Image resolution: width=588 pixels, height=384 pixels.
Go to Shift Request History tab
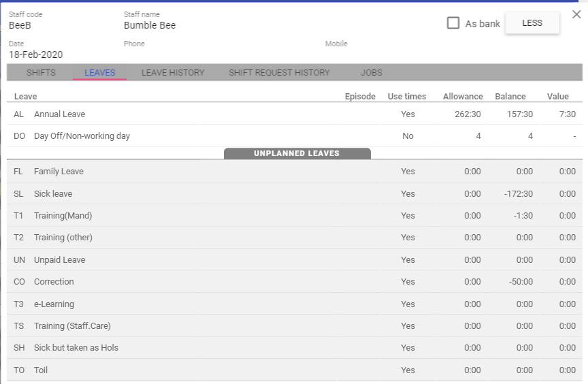[279, 73]
